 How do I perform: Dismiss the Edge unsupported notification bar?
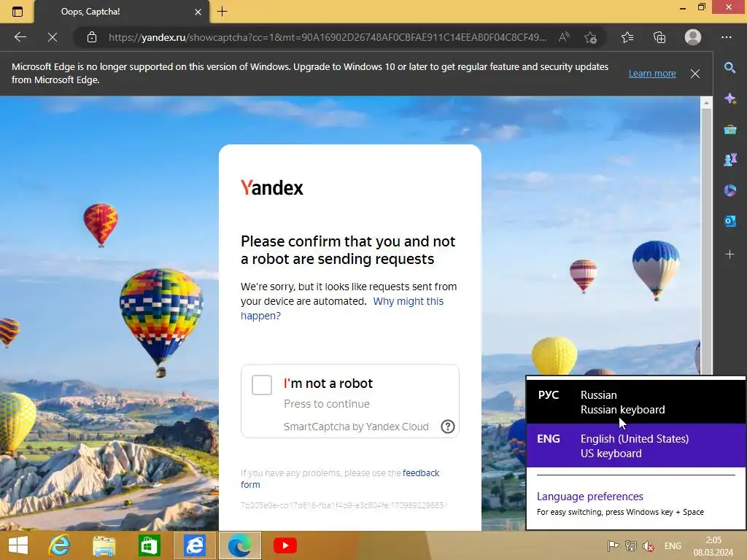click(695, 74)
